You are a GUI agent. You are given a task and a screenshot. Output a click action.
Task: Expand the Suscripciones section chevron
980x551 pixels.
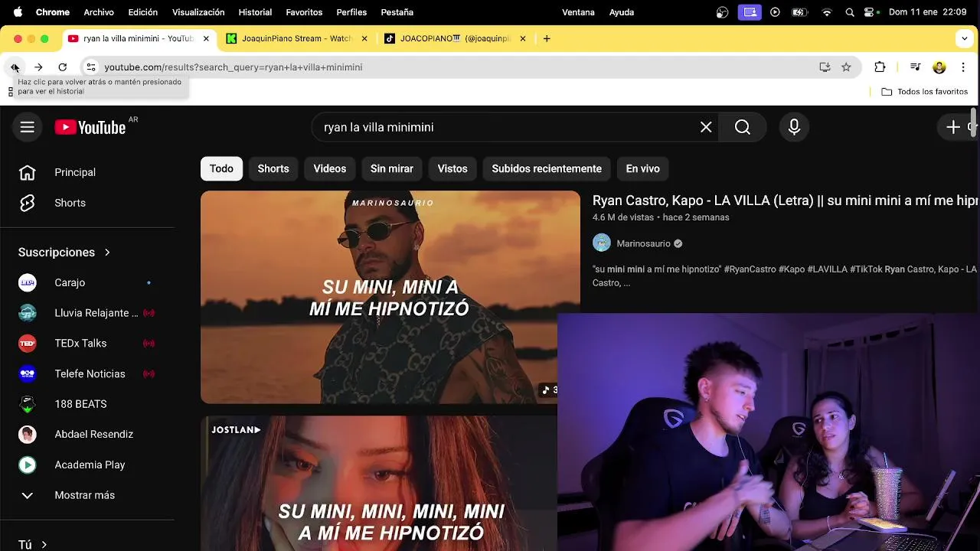(x=107, y=252)
